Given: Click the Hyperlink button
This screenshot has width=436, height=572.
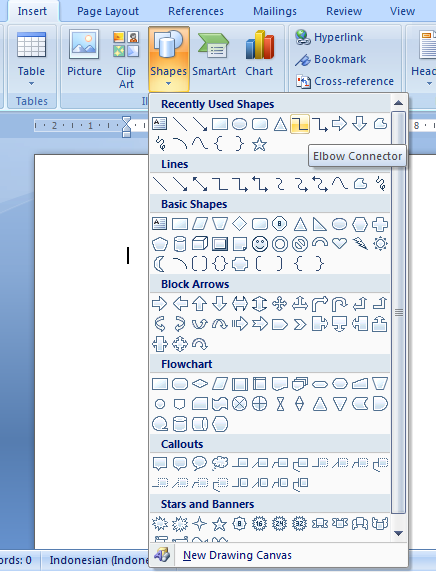Looking at the screenshot, I should (x=329, y=37).
